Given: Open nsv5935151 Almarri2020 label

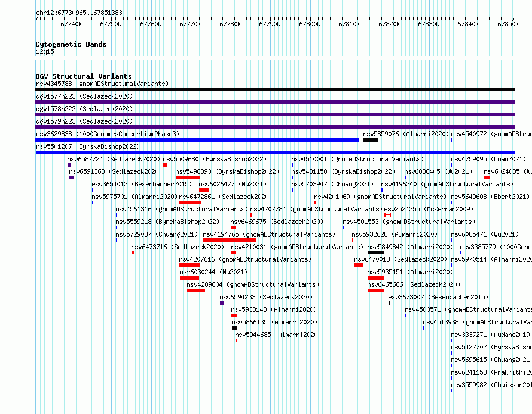Looking at the screenshot, I should (x=410, y=272).
